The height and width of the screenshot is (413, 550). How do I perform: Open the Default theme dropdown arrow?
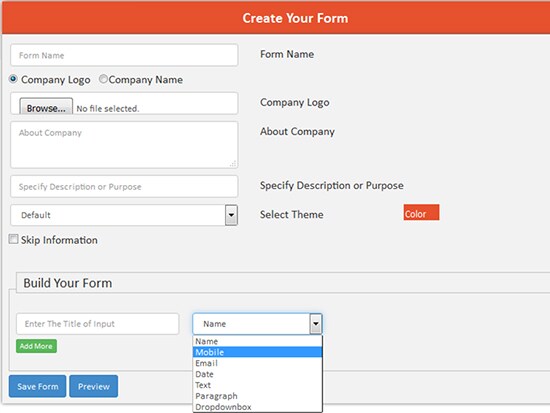pyautogui.click(x=231, y=215)
